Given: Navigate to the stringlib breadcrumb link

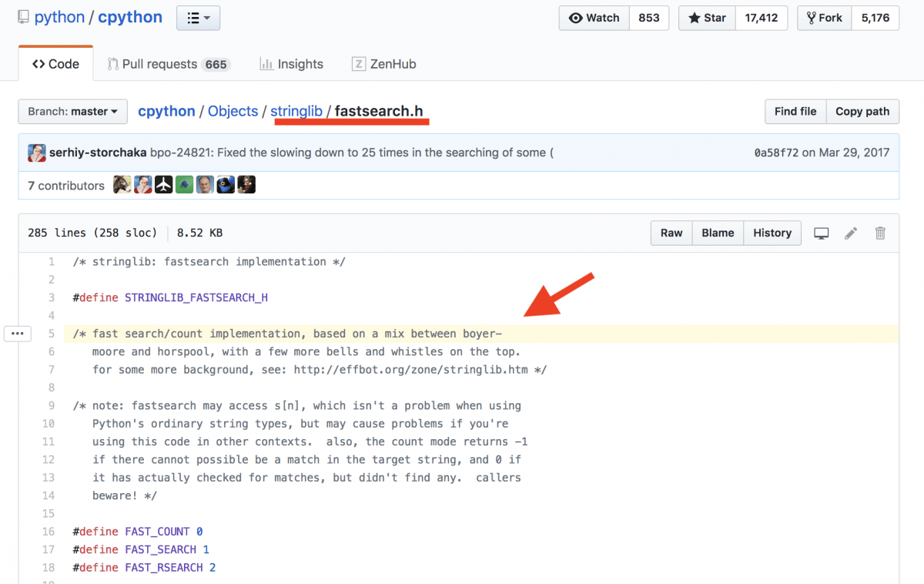Looking at the screenshot, I should (296, 111).
